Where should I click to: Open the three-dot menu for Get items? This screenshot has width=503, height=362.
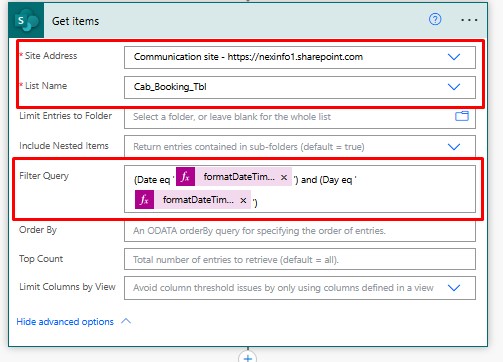(469, 20)
